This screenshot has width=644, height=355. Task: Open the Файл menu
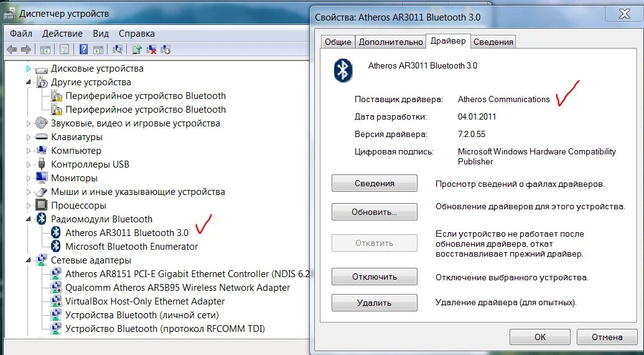[21, 34]
